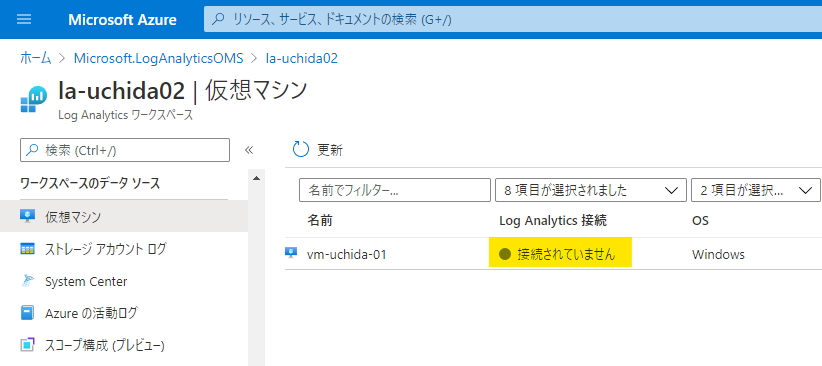The width and height of the screenshot is (822, 366).
Task: Focus the top resource search box
Action: (513, 20)
